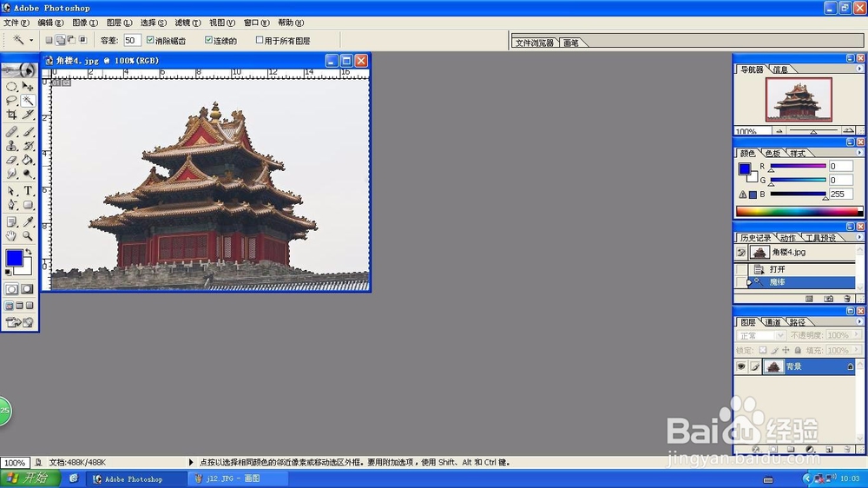Create new snapshot camera icon in History
868x488 pixels.
pos(828,299)
